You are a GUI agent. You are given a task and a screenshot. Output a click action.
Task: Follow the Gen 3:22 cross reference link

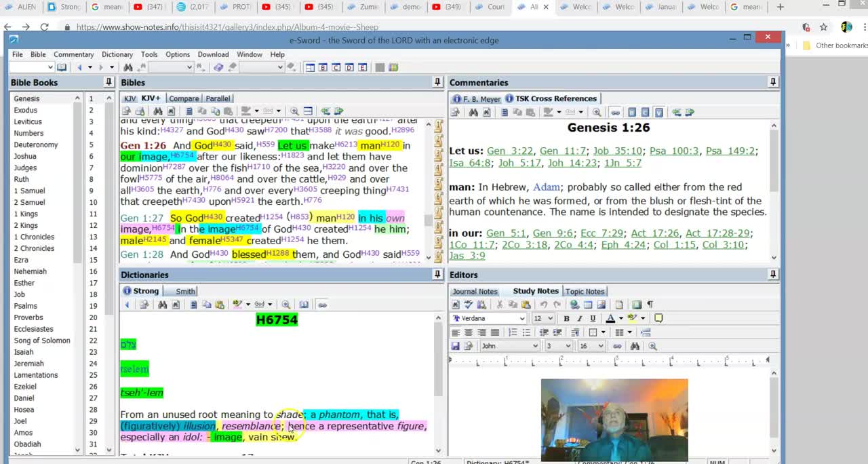510,151
